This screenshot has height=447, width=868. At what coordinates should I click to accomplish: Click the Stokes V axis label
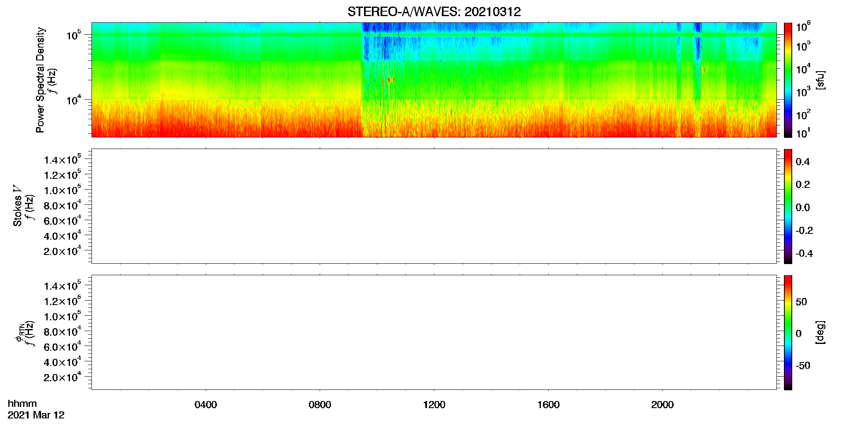[x=17, y=206]
